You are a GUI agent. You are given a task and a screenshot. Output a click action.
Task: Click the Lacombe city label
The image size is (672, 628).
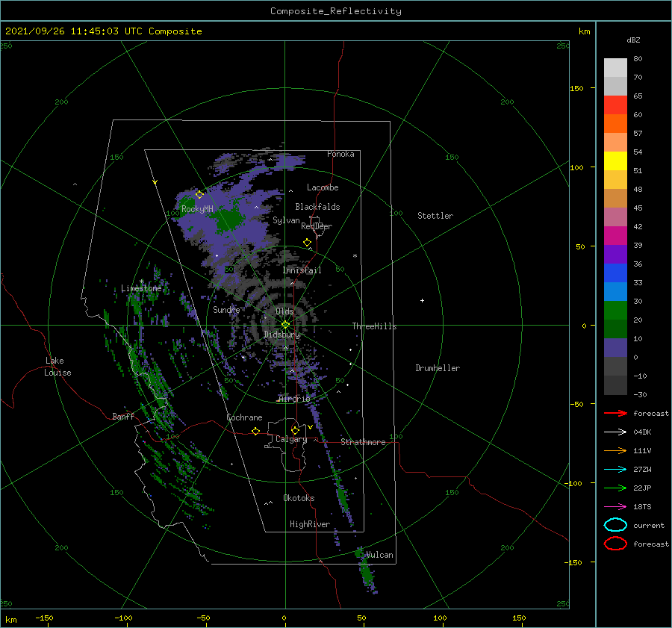tap(323, 187)
